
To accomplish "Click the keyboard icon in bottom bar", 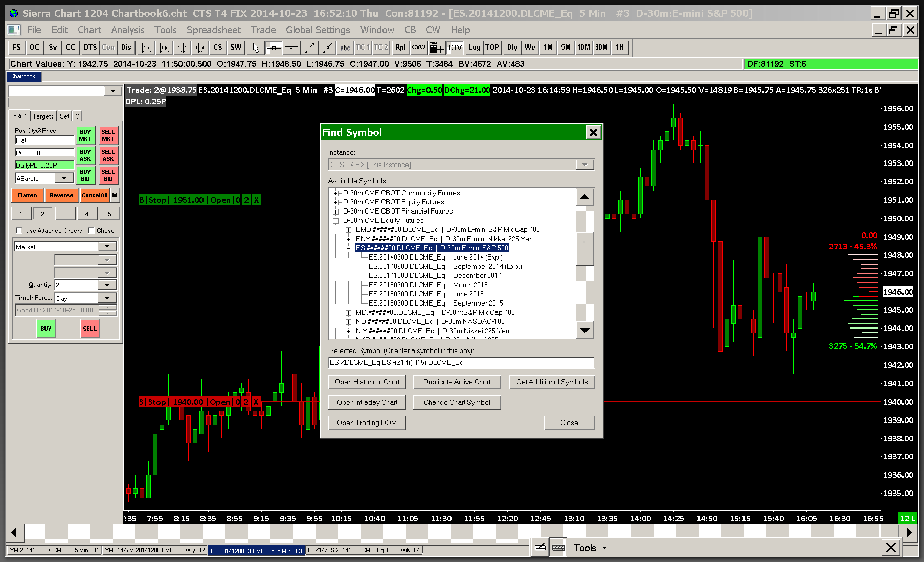I will 558,547.
